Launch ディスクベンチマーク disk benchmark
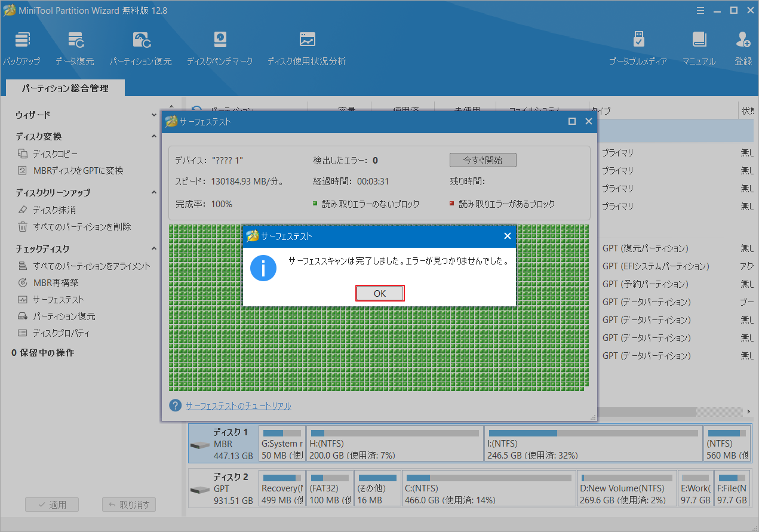759x532 pixels. point(220,49)
